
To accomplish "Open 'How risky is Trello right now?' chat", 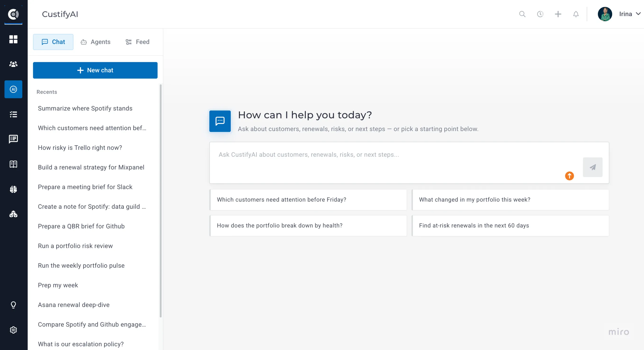I will (80, 147).
